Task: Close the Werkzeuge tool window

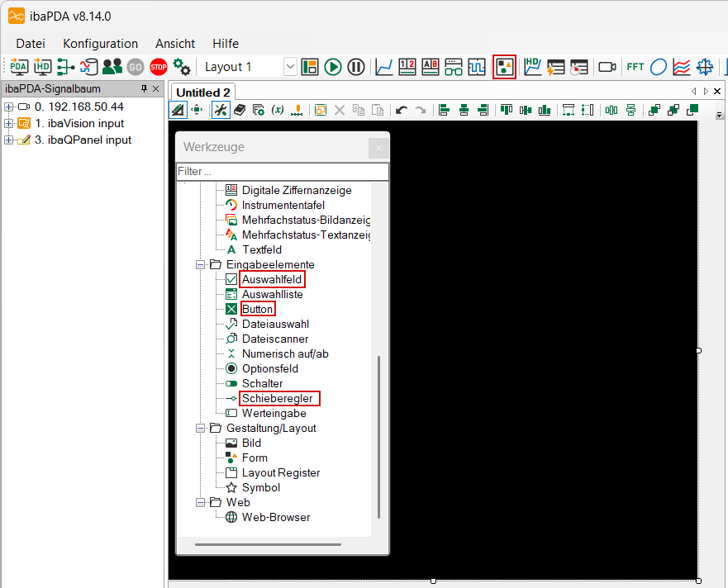Action: point(378,148)
